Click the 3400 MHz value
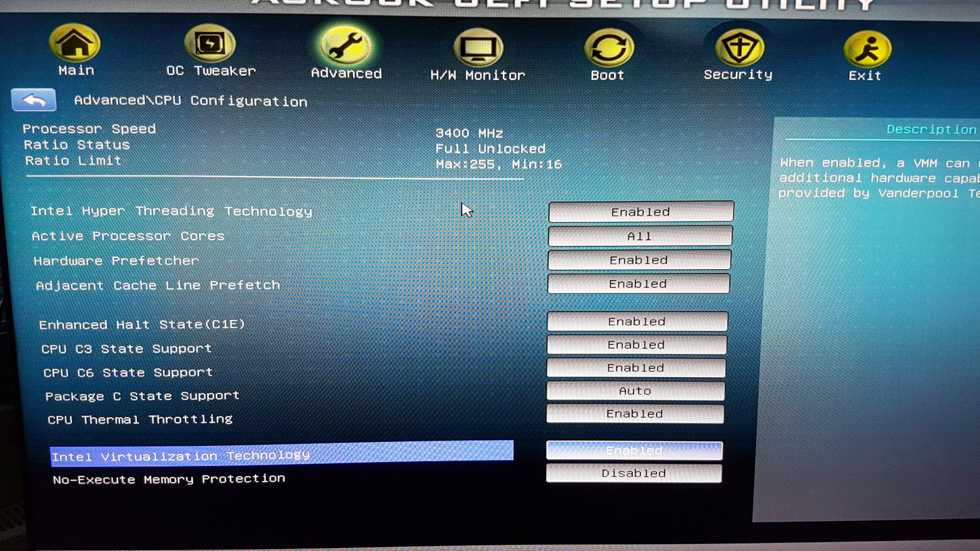Image resolution: width=980 pixels, height=551 pixels. (x=469, y=133)
